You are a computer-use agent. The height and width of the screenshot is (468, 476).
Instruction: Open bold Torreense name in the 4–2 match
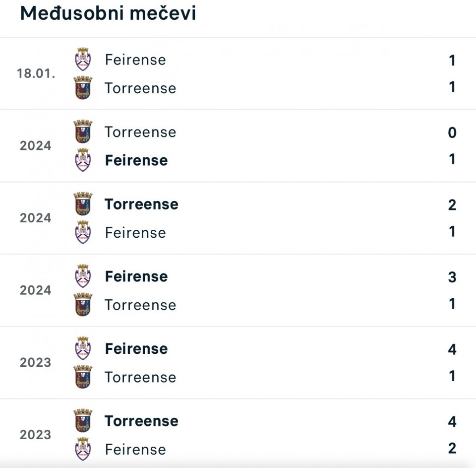click(x=141, y=421)
